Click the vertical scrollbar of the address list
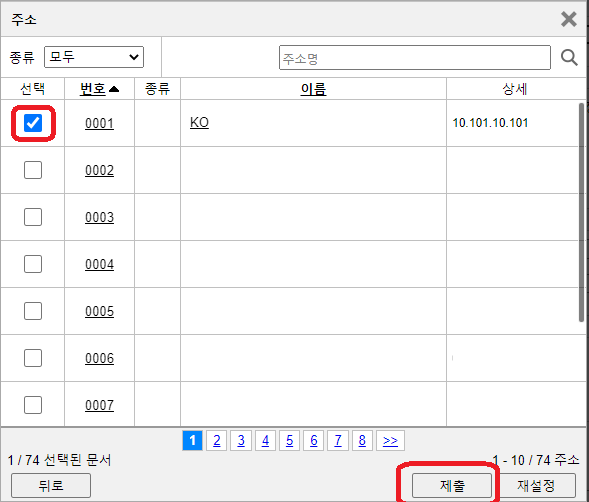 (x=581, y=212)
